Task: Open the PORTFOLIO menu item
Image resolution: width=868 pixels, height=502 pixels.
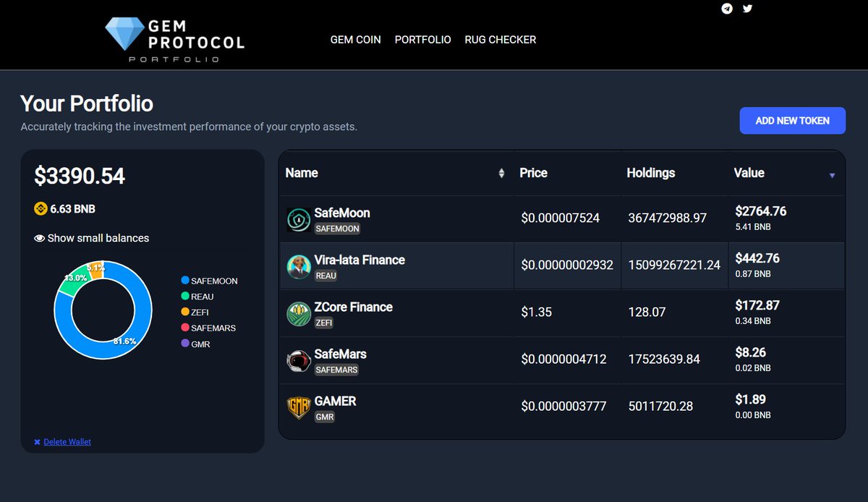Action: tap(422, 40)
